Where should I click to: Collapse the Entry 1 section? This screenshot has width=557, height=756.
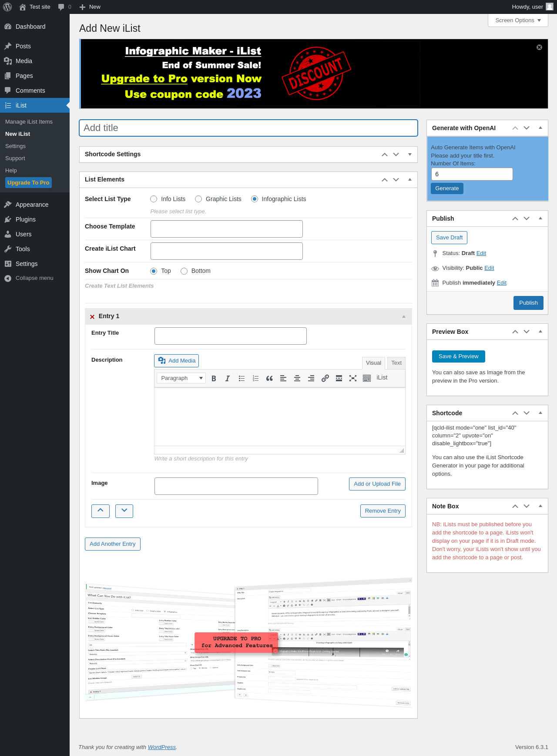tap(404, 316)
